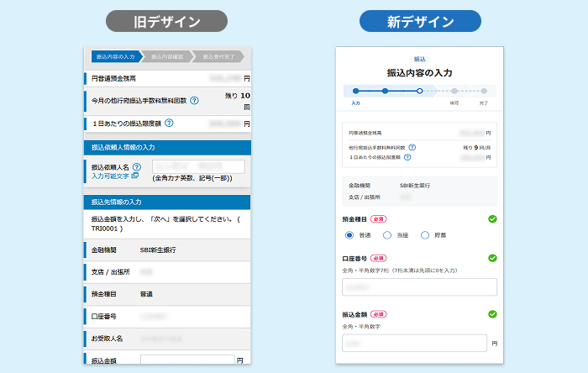Select the 貯蓄 radio button
The width and height of the screenshot is (588, 373).
point(425,235)
